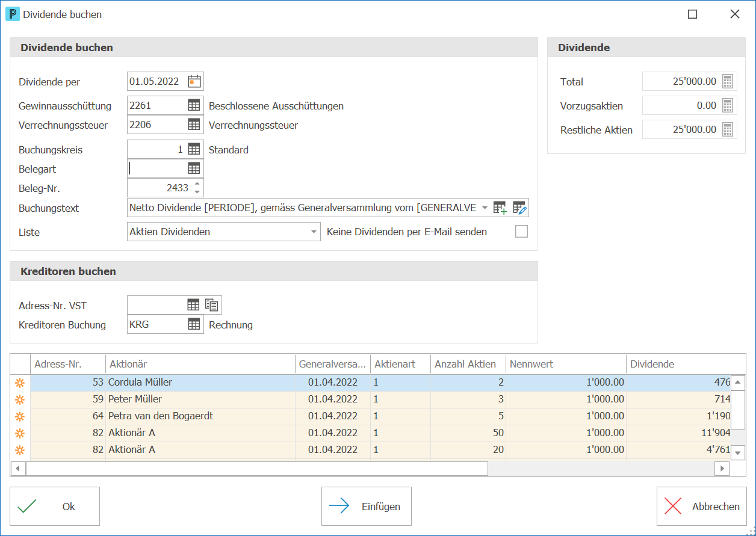Open address lookup for Adress-Nr. VST
The width and height of the screenshot is (756, 536).
[193, 305]
